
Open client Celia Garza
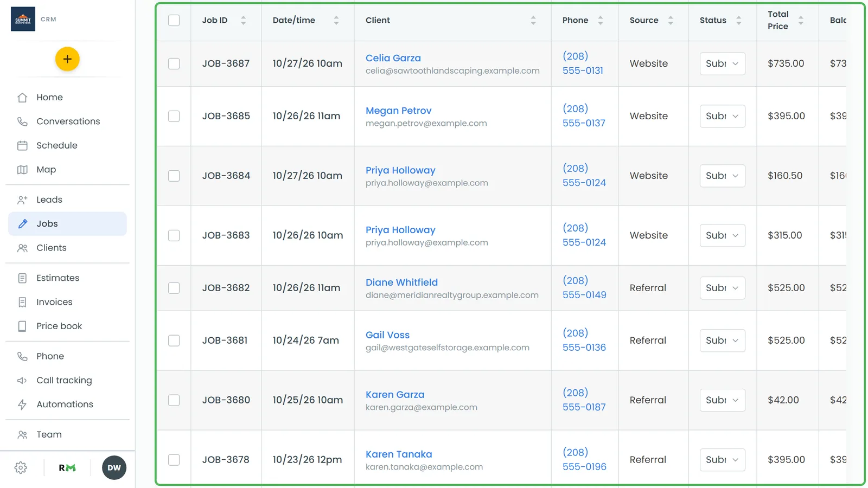coord(393,58)
